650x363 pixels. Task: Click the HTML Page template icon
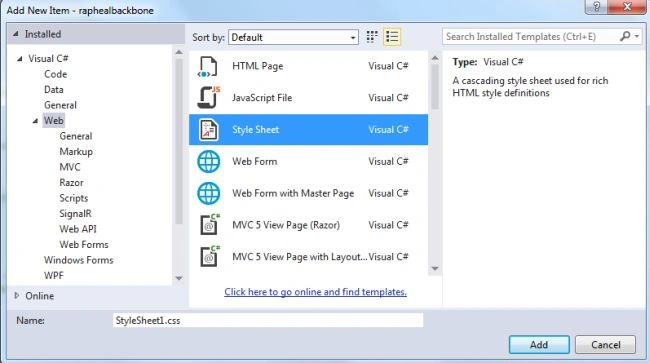(208, 66)
